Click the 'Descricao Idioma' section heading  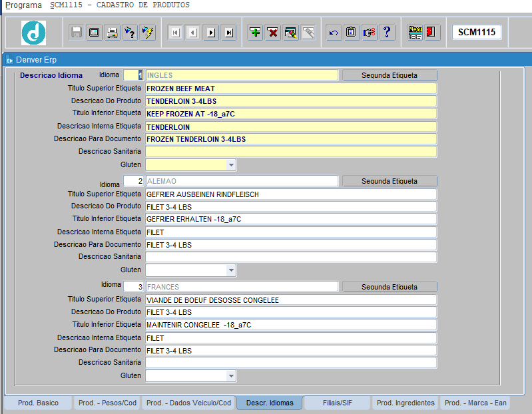[x=51, y=75]
